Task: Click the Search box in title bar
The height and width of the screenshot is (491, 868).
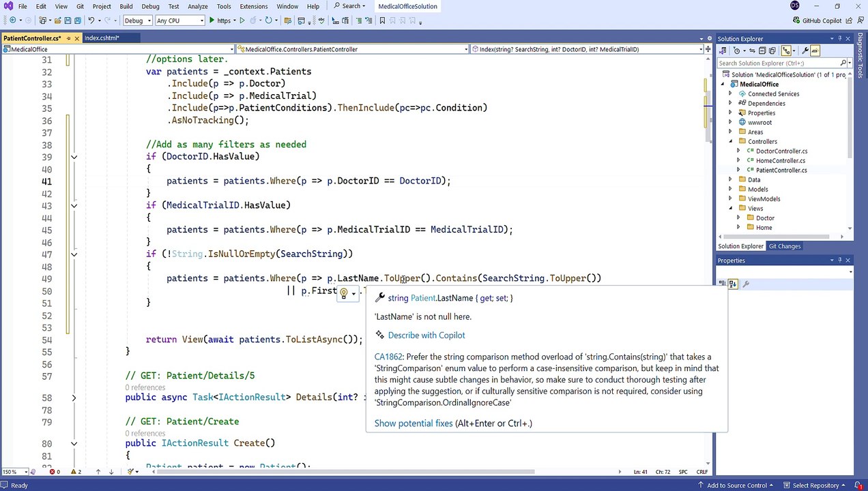Action: 349,6
